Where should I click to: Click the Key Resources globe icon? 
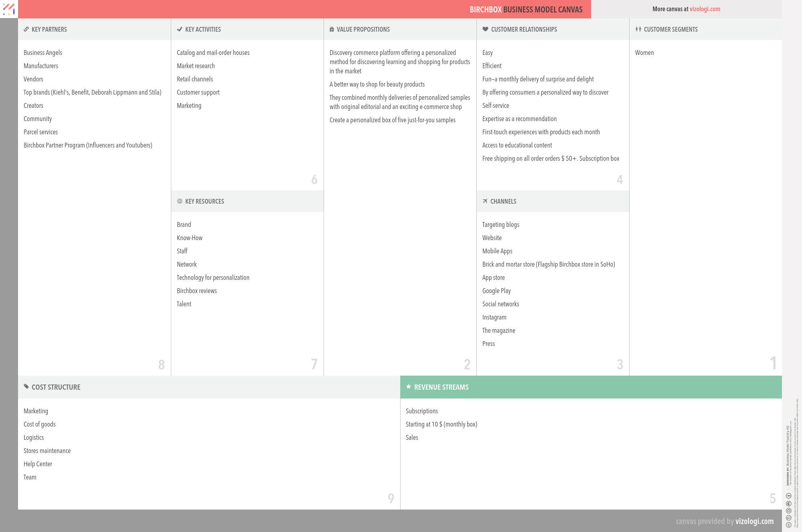[x=180, y=201]
